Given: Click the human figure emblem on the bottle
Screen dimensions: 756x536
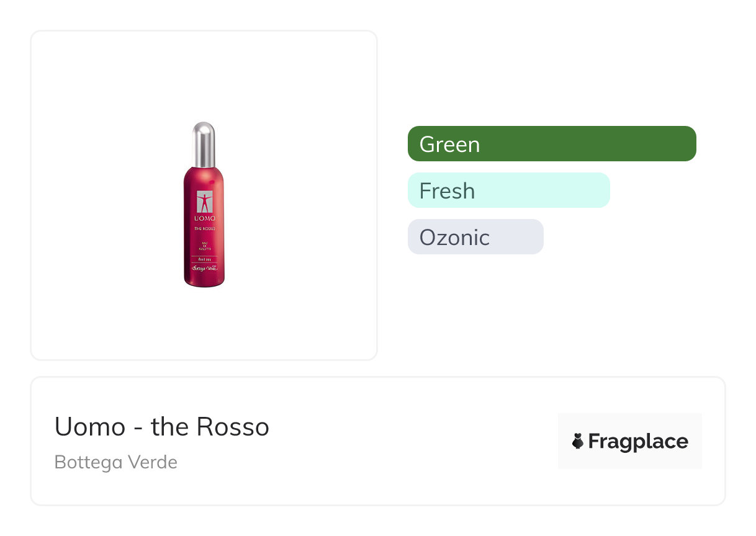Looking at the screenshot, I should tap(204, 202).
